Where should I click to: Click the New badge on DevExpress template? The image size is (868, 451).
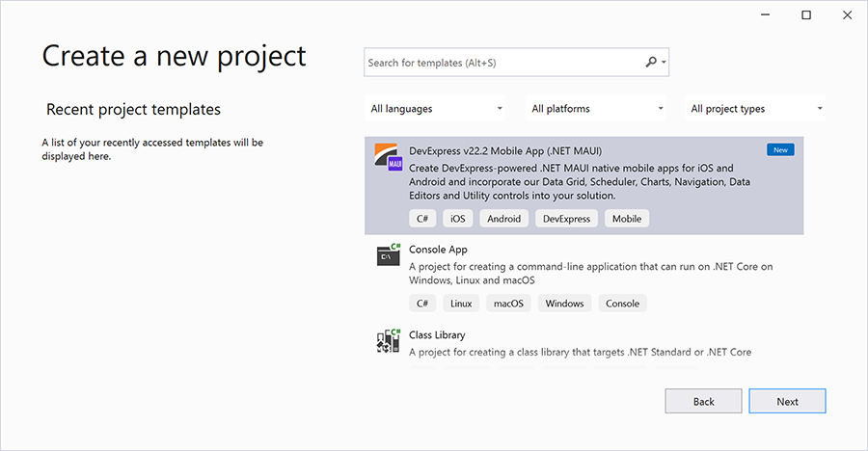pyautogui.click(x=780, y=150)
